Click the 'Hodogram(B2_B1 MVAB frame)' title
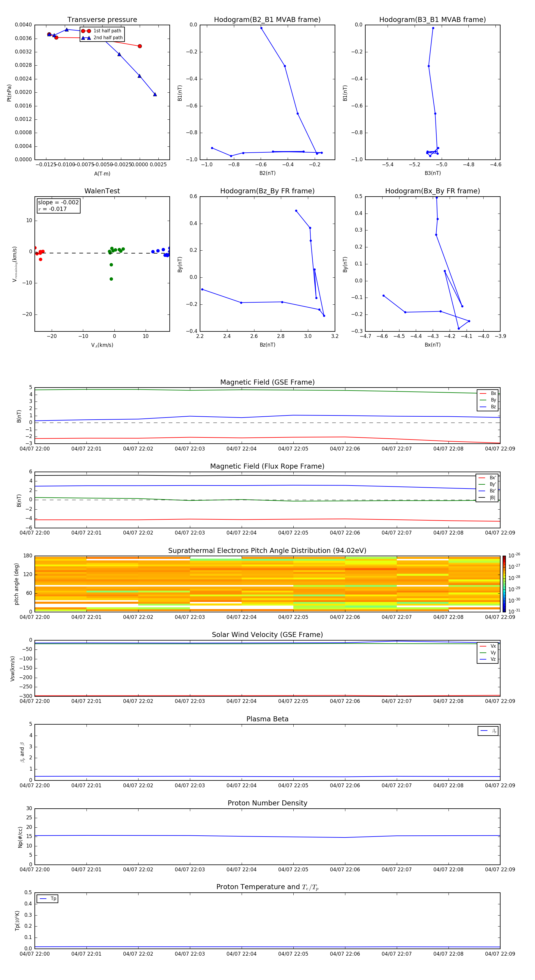The image size is (535, 980). click(x=267, y=20)
